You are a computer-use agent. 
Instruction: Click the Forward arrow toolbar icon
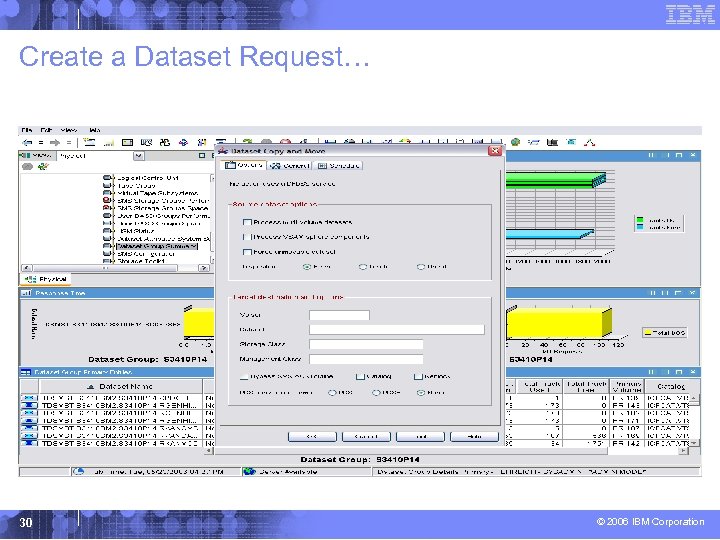[55, 142]
